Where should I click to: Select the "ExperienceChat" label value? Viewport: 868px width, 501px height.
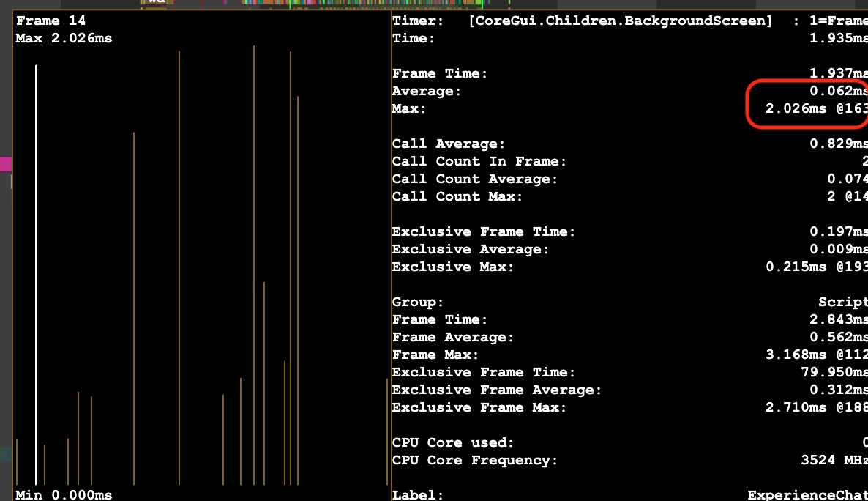click(x=808, y=494)
